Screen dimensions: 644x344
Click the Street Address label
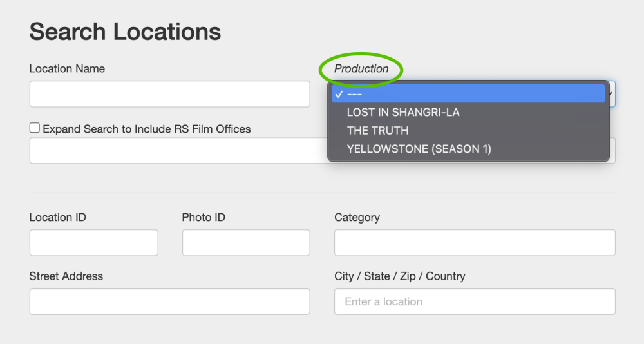click(x=66, y=276)
